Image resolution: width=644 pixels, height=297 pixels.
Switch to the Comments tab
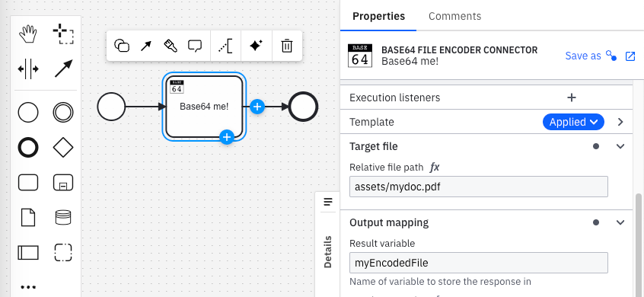[454, 16]
